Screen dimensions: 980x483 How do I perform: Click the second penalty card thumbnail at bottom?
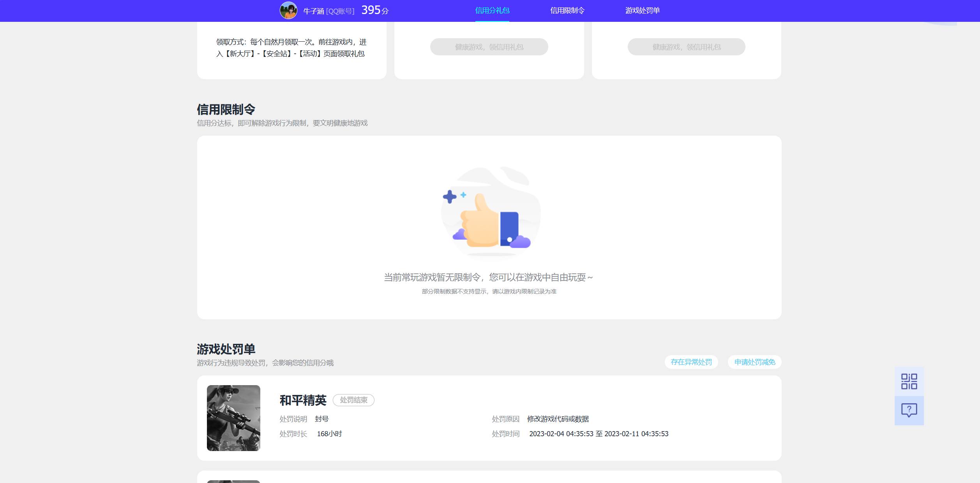click(x=233, y=481)
